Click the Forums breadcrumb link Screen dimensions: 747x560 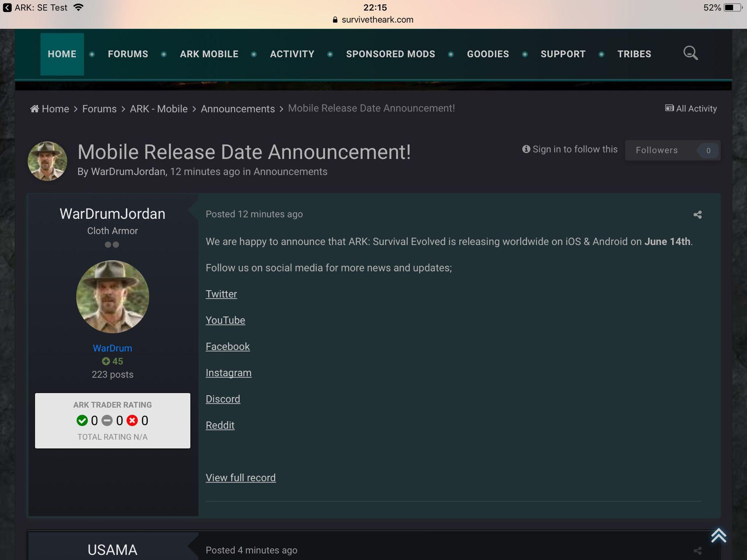[99, 109]
